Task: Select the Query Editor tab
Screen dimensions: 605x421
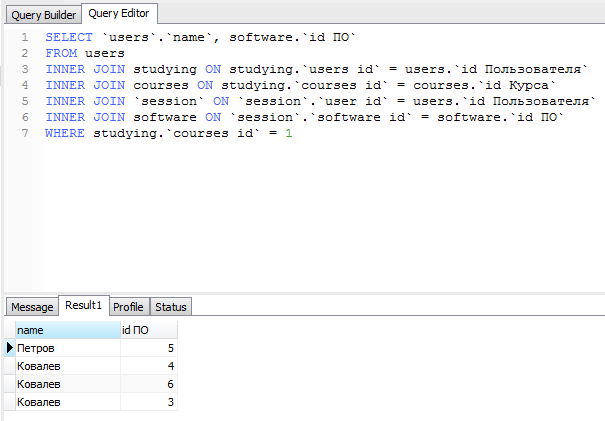Action: click(x=119, y=14)
